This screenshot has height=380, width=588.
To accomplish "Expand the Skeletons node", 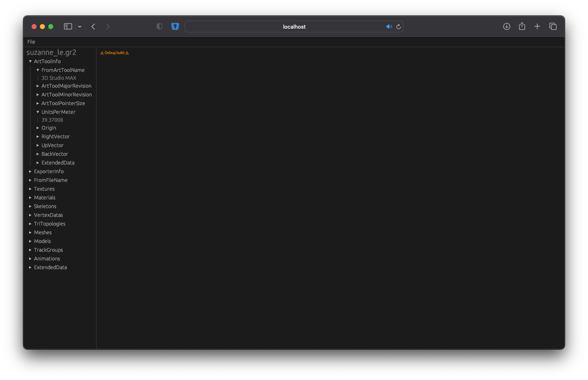I will (x=30, y=206).
